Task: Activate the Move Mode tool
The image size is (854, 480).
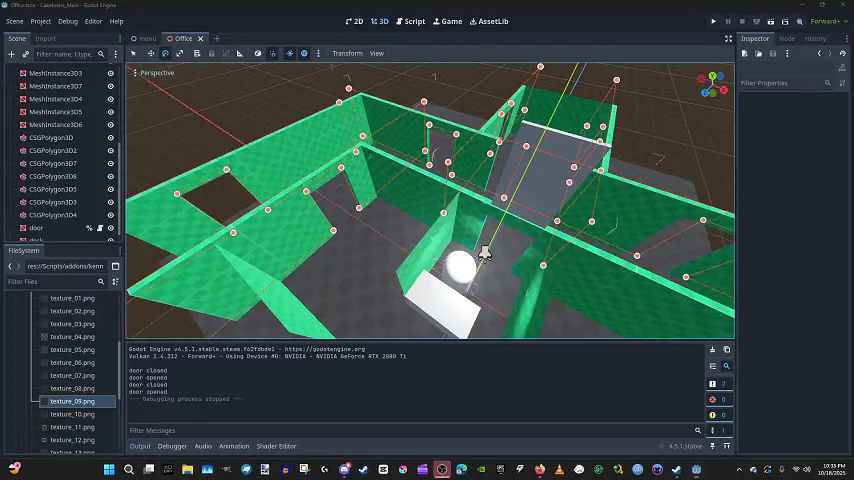Action: [x=151, y=53]
